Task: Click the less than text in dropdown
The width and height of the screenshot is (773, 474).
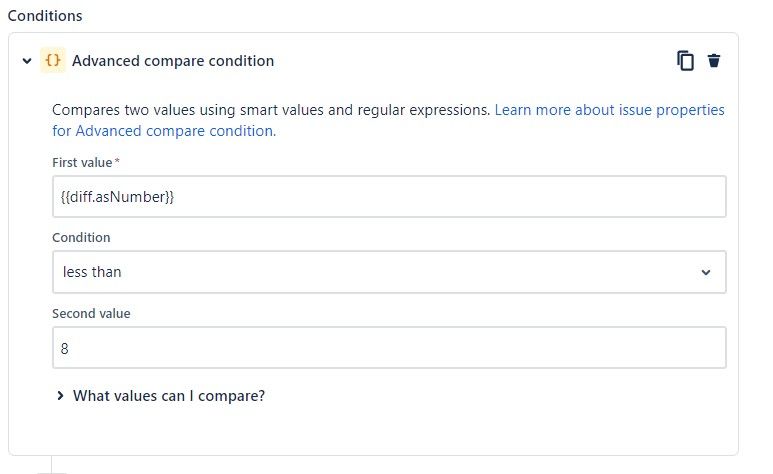Action: pos(92,272)
